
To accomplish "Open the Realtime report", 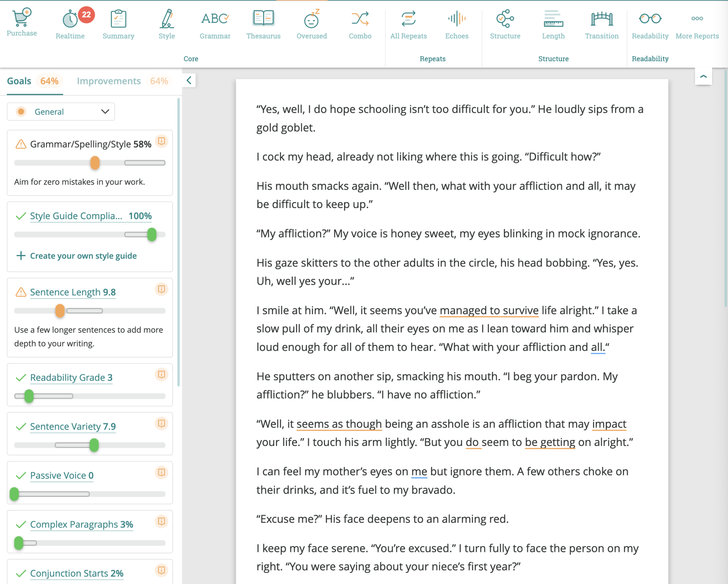I will 70,23.
